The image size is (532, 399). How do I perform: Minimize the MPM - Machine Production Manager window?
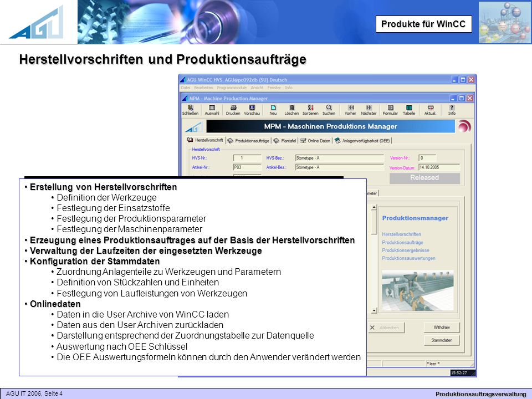(x=453, y=98)
